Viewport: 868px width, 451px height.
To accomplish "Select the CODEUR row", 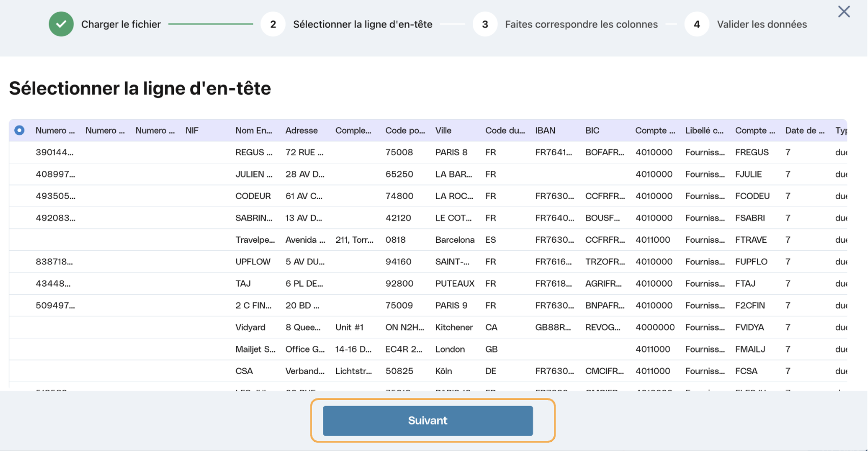I will pyautogui.click(x=428, y=196).
